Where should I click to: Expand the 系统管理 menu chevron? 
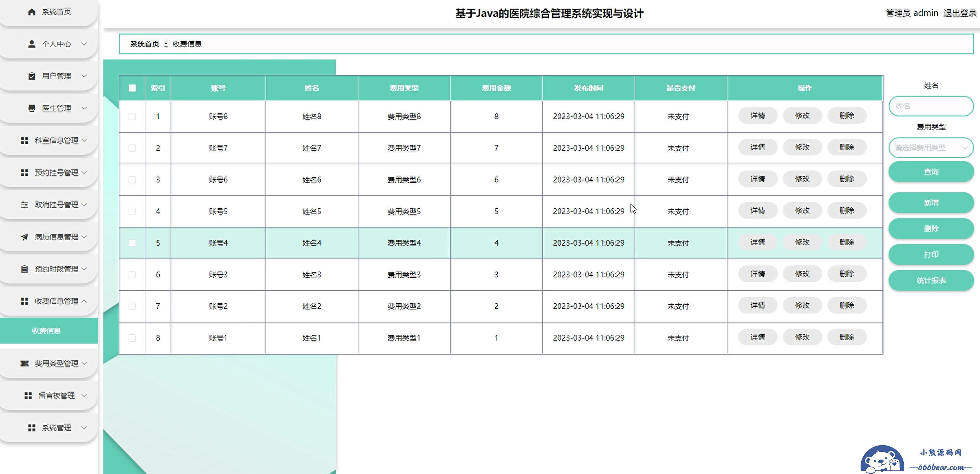84,428
